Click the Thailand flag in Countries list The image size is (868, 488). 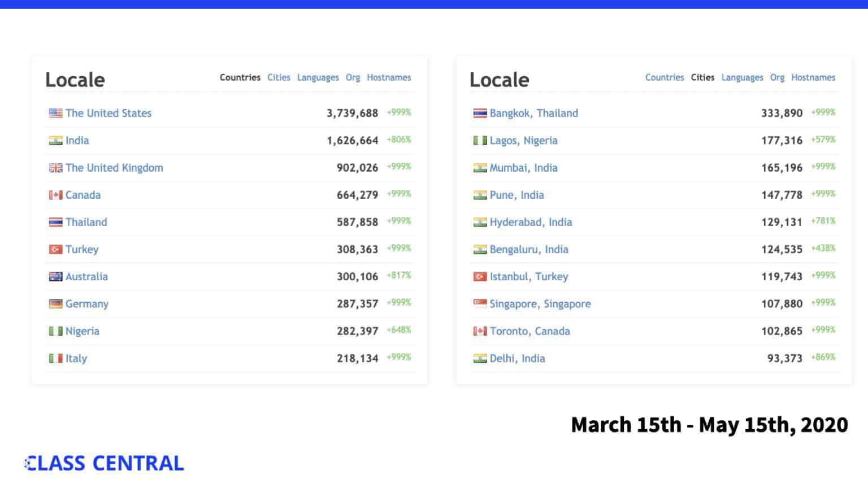point(55,222)
